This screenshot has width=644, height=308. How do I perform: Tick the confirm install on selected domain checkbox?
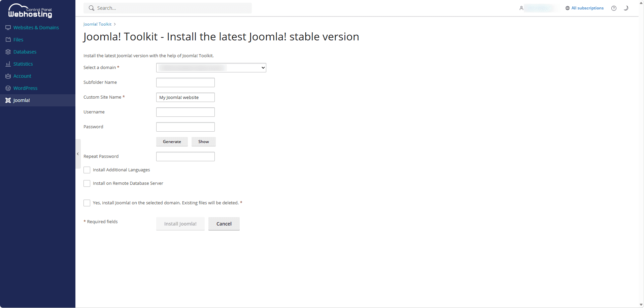click(x=87, y=203)
